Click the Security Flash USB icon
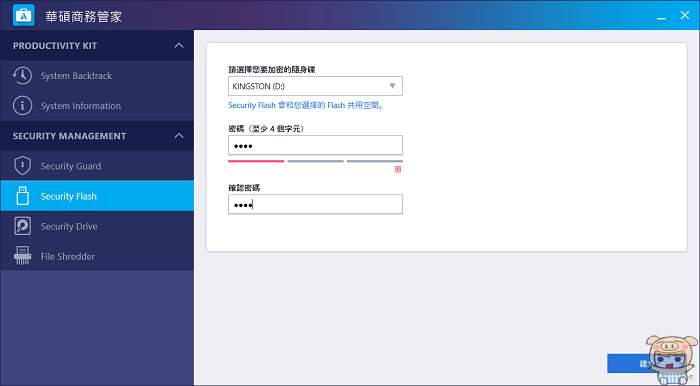 pos(22,196)
